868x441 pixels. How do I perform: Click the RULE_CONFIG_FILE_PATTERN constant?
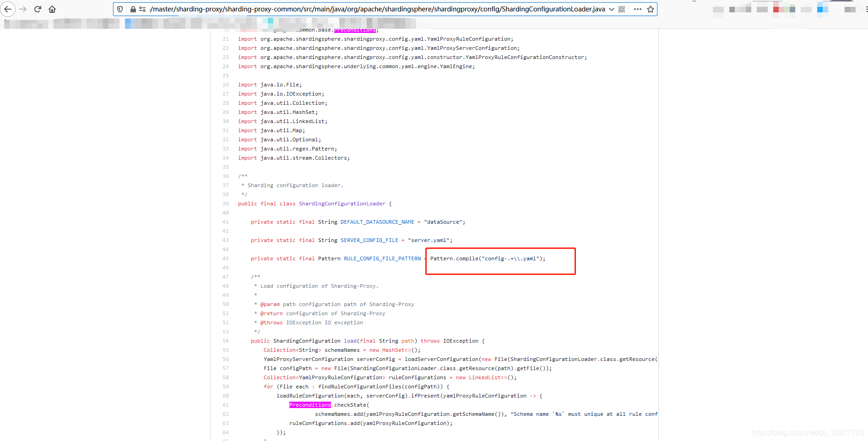coord(382,258)
